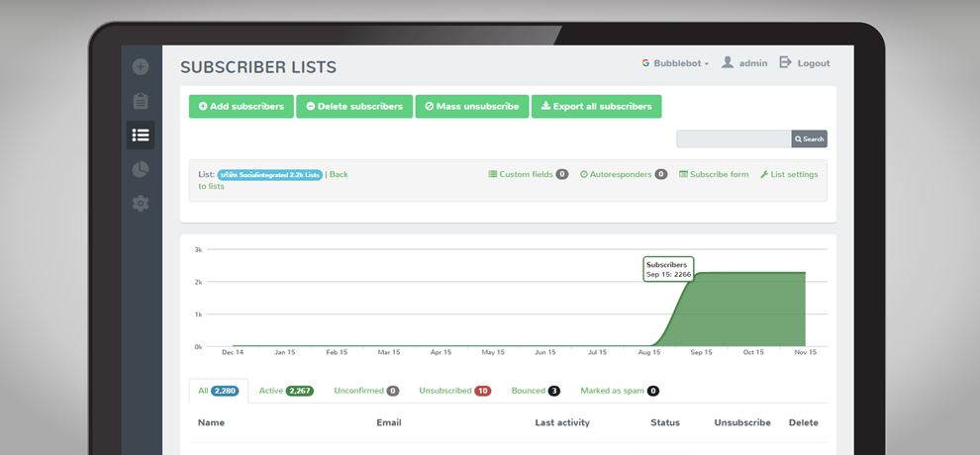Open the clipboard icon in sidebar
Screen dimensions: 980x455
click(x=141, y=101)
